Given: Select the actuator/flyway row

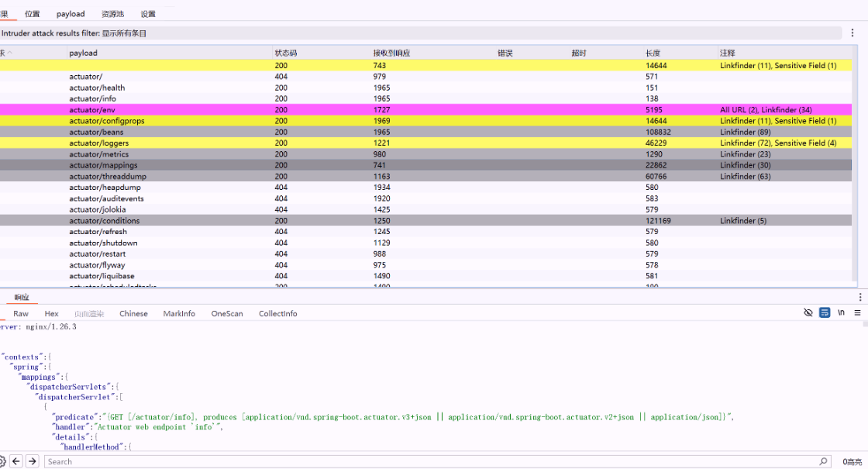Looking at the screenshot, I should (425, 264).
